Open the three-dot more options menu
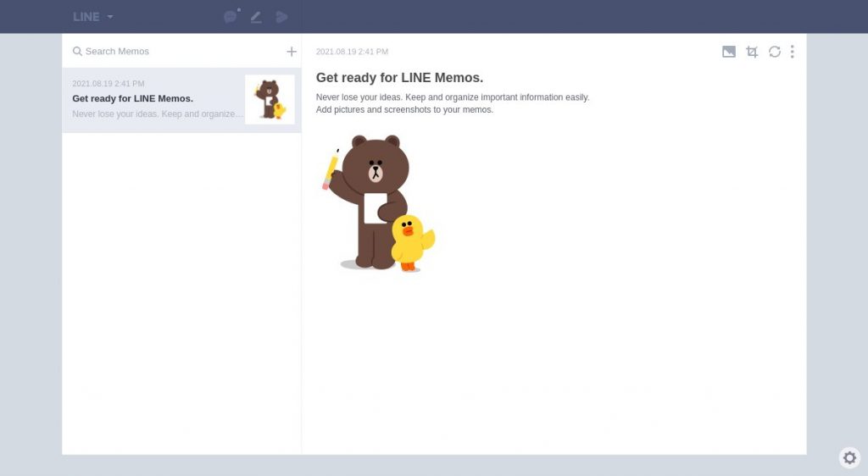This screenshot has height=476, width=868. coord(793,52)
